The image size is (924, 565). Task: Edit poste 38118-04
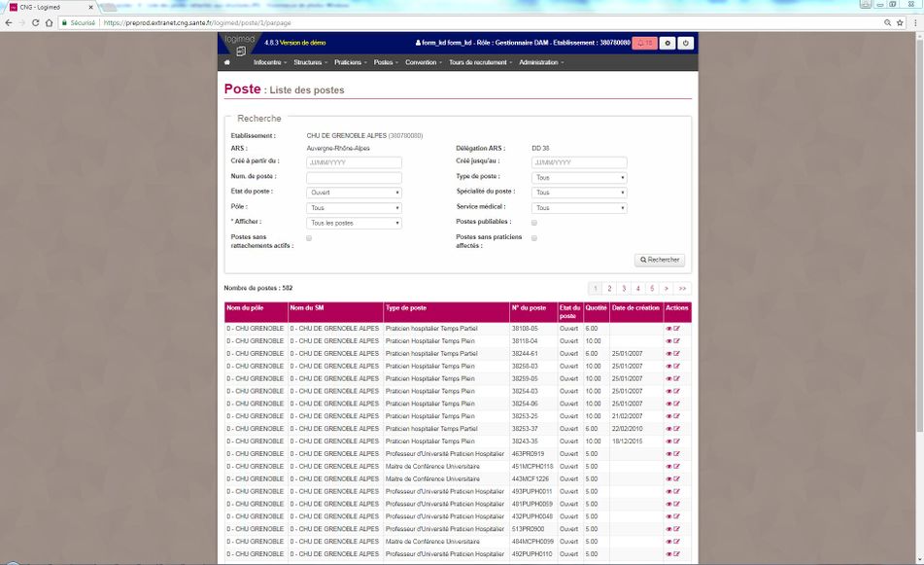click(676, 341)
